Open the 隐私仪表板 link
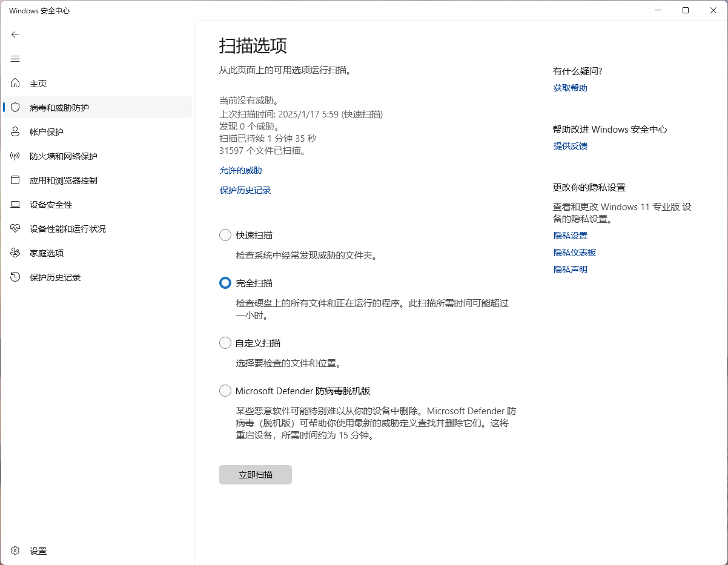 coord(574,253)
